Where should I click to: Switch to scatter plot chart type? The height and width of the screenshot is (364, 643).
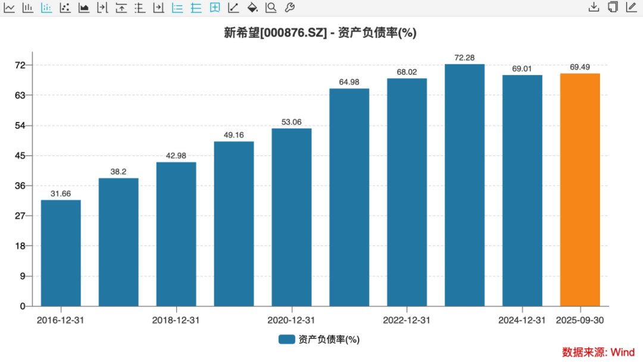tap(65, 7)
